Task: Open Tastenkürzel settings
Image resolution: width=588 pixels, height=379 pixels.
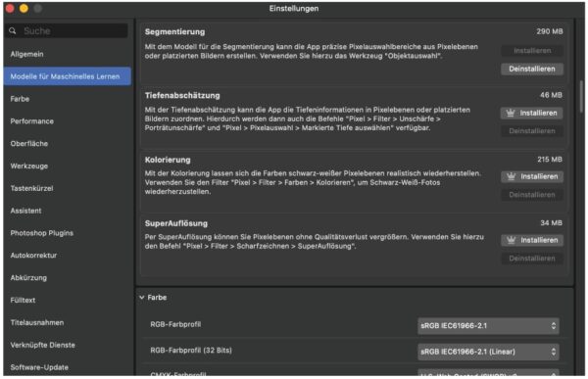Action: point(32,188)
